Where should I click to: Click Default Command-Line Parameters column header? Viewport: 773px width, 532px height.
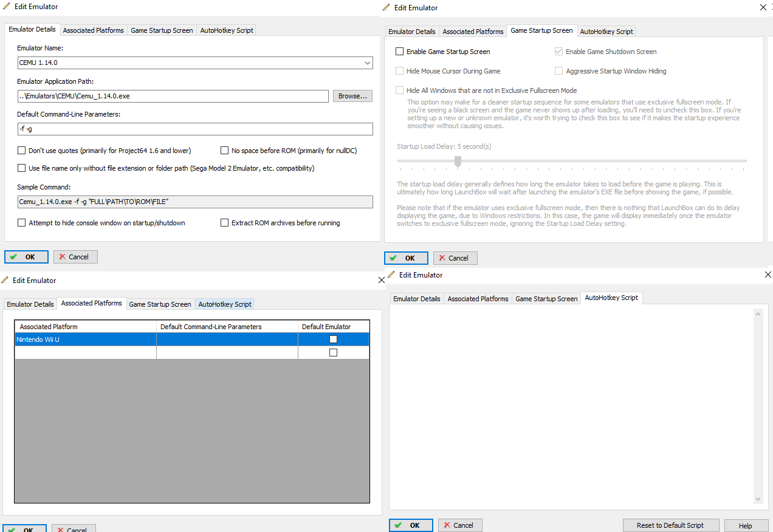point(227,327)
